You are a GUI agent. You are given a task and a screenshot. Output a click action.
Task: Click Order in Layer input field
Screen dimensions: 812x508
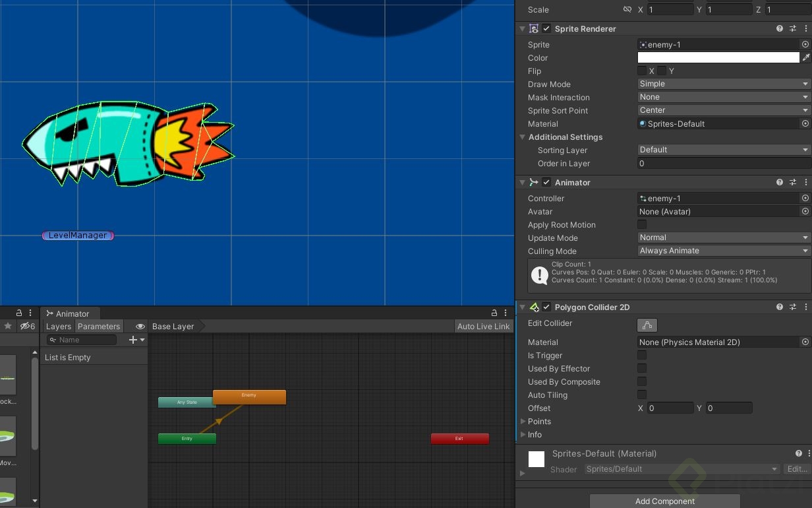pyautogui.click(x=724, y=163)
